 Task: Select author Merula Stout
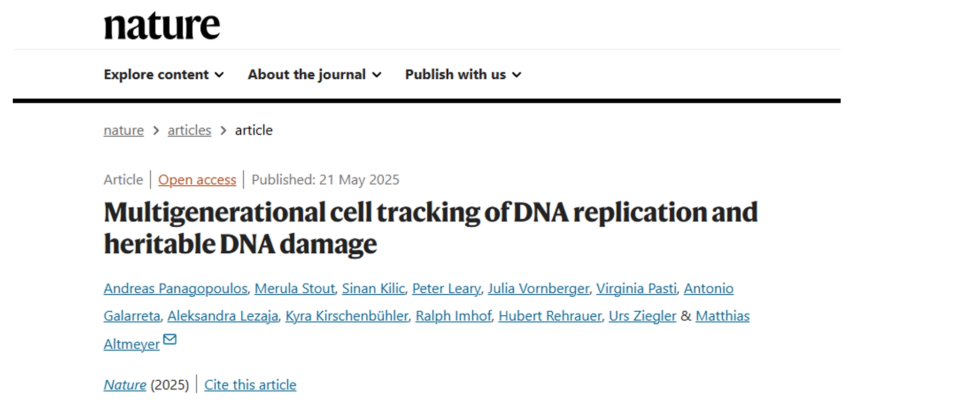coord(295,289)
